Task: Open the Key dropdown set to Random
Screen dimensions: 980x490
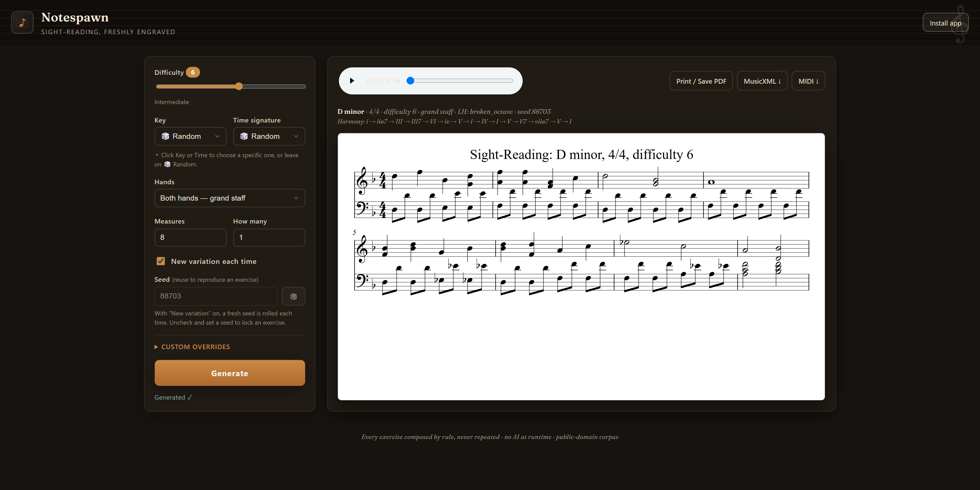Action: point(191,136)
